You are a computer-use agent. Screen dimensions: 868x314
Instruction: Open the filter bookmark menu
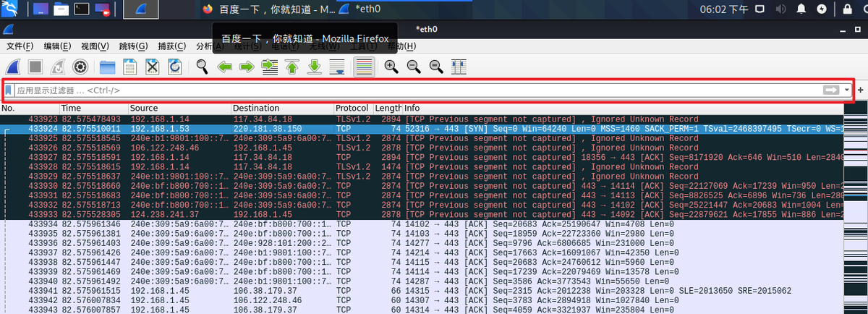(9, 90)
